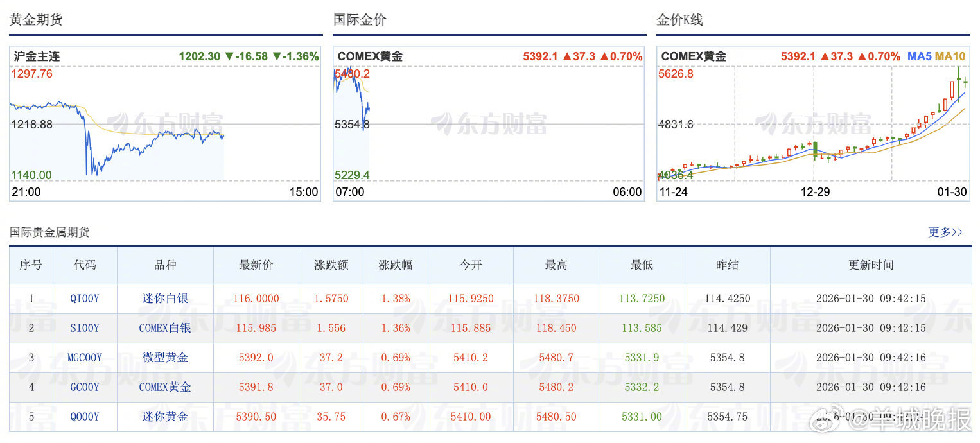Sort table by 涨跌幅 column
Image resolution: width=980 pixels, height=443 pixels.
pyautogui.click(x=396, y=265)
